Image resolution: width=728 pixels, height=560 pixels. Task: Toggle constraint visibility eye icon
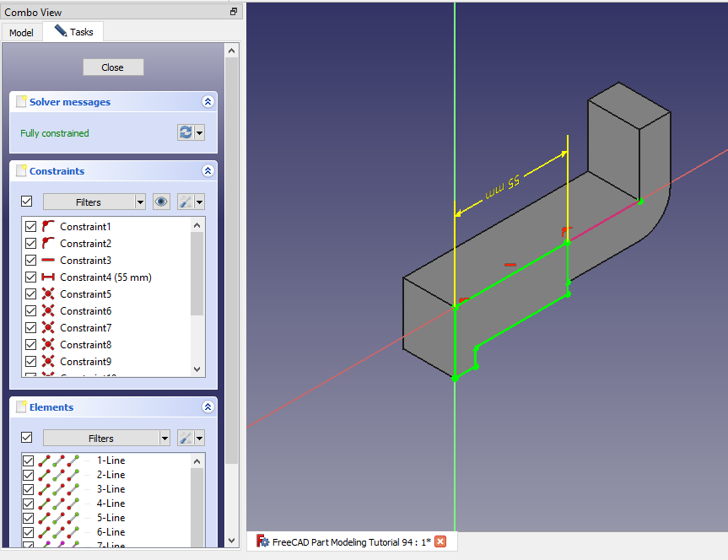coord(161,202)
